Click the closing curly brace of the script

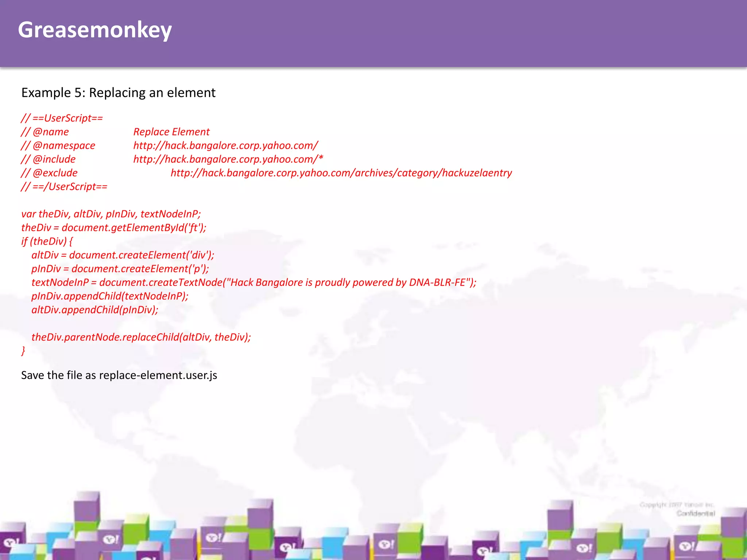23,351
